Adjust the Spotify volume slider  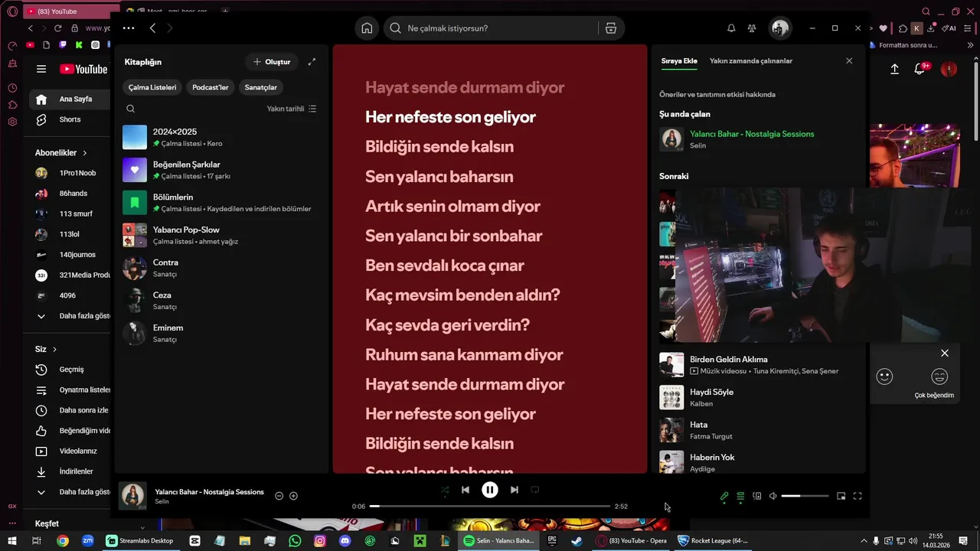click(805, 496)
